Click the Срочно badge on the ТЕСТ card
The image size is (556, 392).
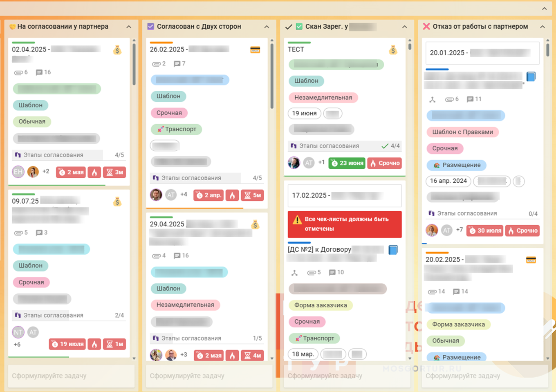coord(385,163)
